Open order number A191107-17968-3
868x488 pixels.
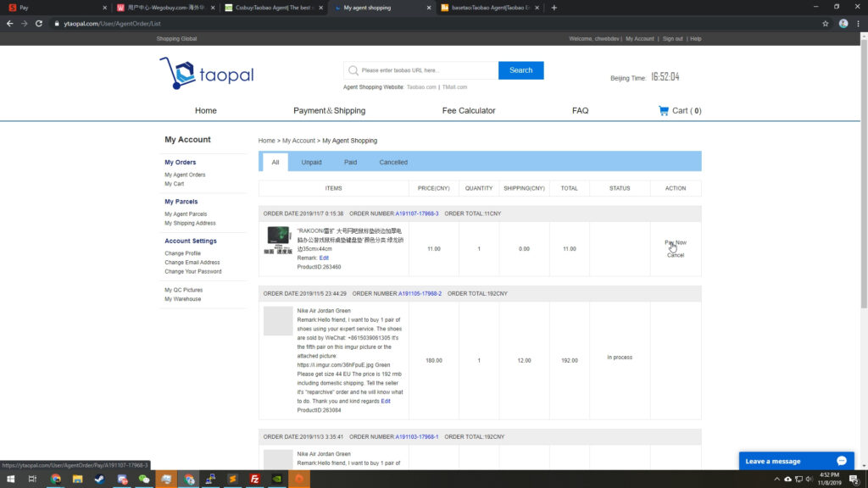(417, 213)
